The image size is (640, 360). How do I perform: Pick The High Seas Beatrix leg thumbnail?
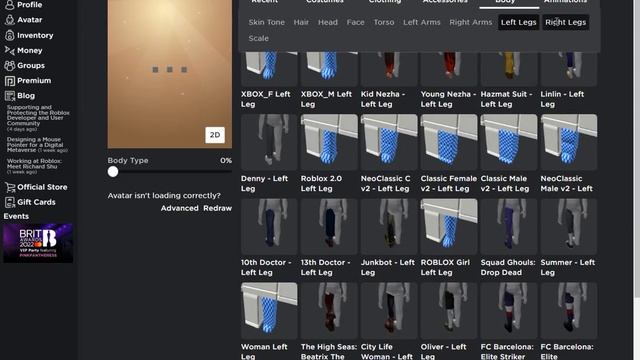pyautogui.click(x=329, y=311)
